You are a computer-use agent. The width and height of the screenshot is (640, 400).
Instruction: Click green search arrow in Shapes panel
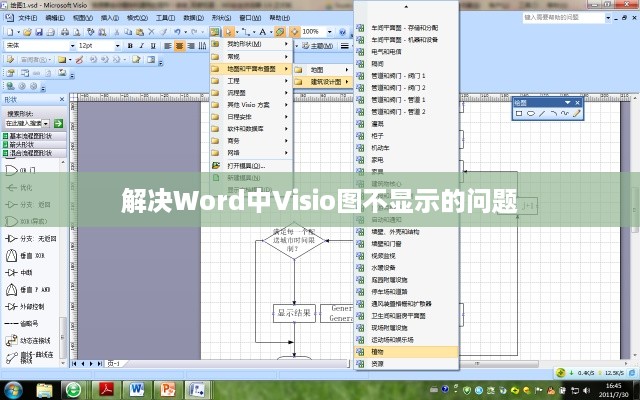(58, 123)
